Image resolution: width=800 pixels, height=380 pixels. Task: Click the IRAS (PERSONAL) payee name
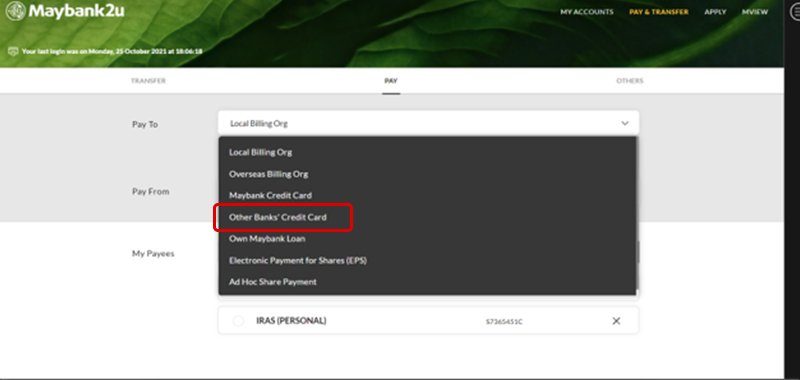[x=291, y=321]
